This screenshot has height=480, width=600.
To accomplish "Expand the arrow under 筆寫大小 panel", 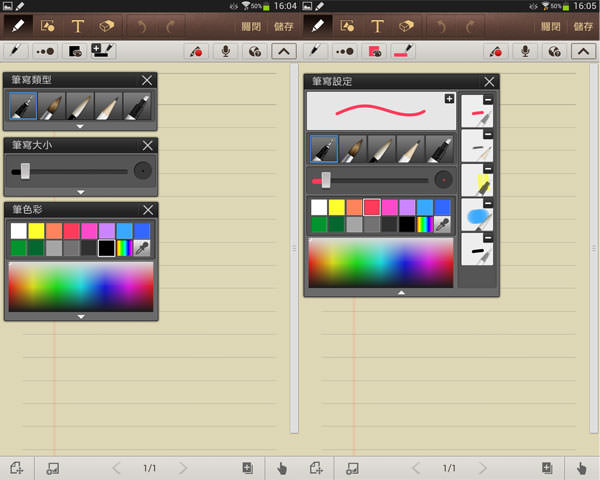I will pos(81,191).
